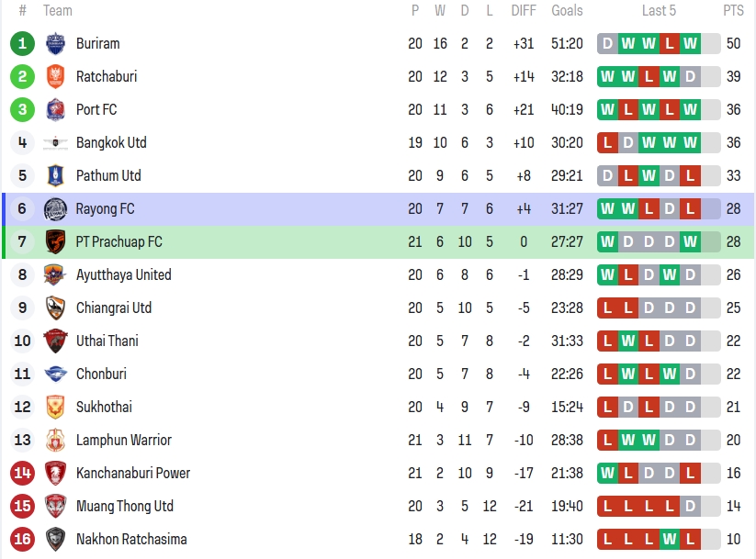Click the Last 5 column header
Image resolution: width=756 pixels, height=559 pixels.
point(659,11)
